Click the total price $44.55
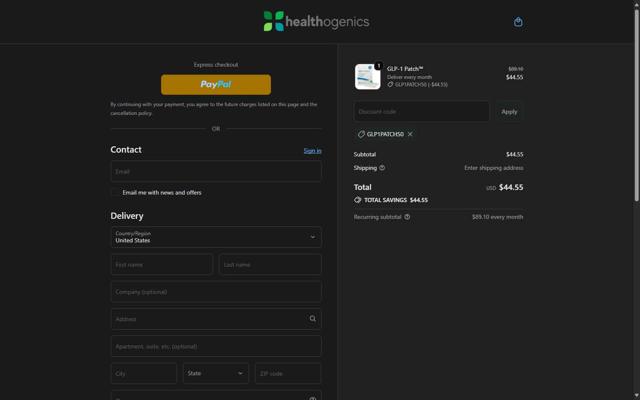The height and width of the screenshot is (400, 640). click(x=511, y=187)
